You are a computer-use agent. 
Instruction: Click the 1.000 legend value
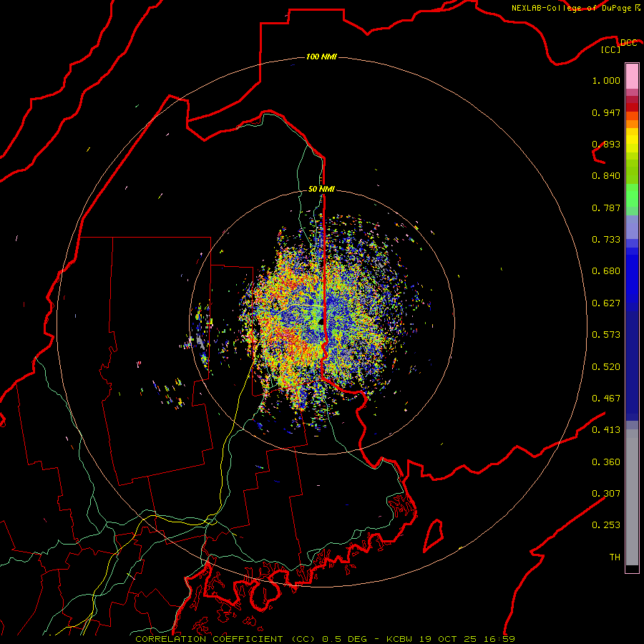coord(606,80)
